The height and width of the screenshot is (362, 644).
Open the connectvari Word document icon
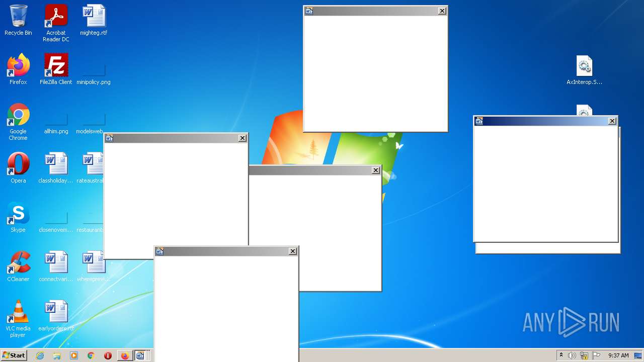56,266
